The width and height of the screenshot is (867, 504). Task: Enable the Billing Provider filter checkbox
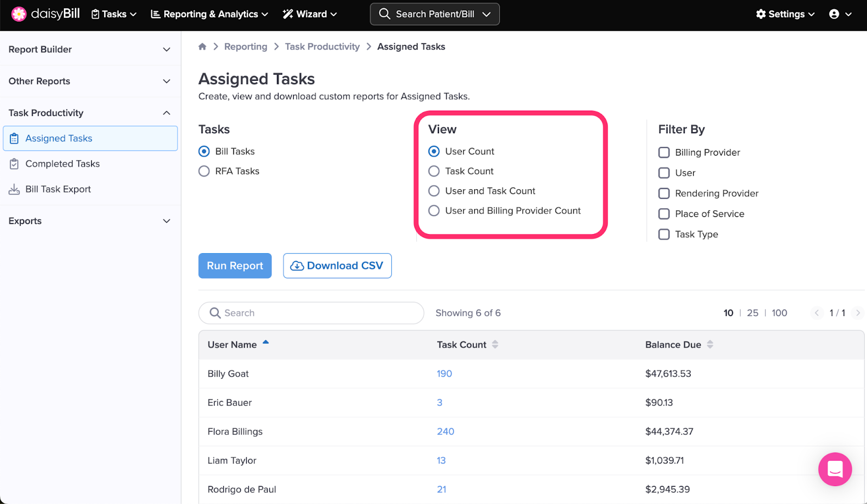[664, 152]
